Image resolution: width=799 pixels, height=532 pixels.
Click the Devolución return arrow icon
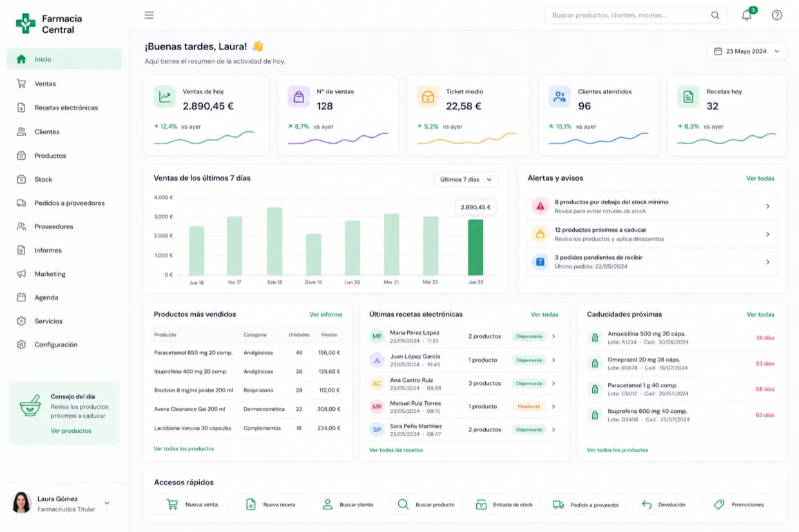tap(647, 504)
